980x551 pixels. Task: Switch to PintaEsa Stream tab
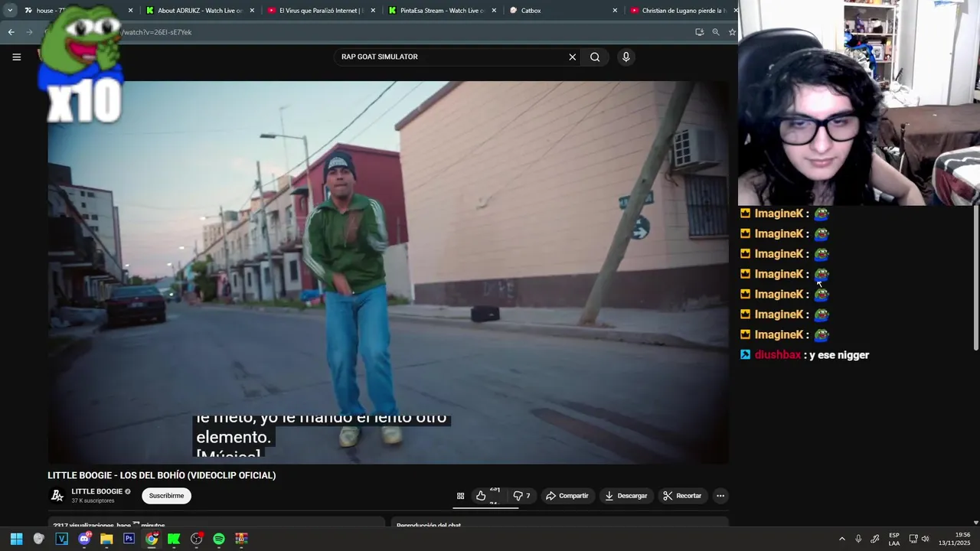442,11
